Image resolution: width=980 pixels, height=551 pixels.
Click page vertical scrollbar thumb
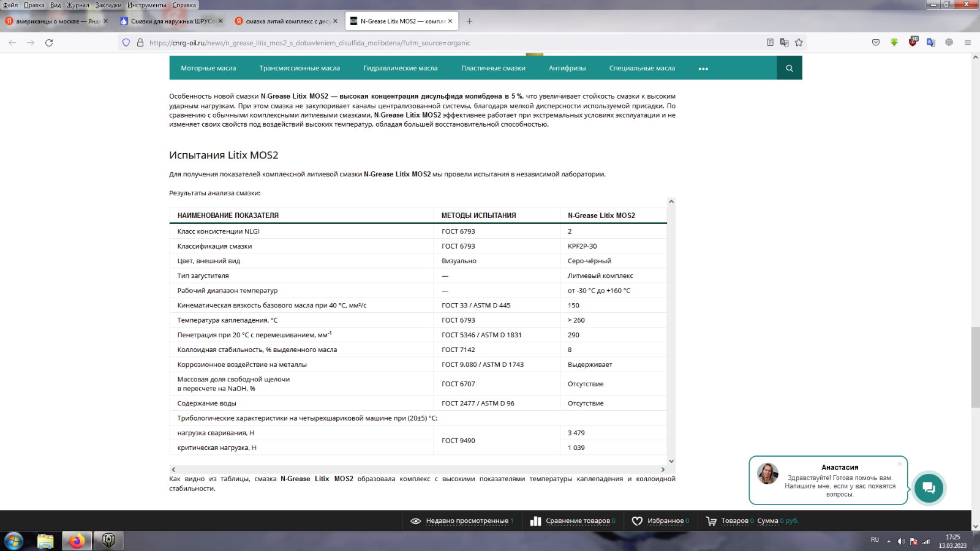pyautogui.click(x=975, y=367)
